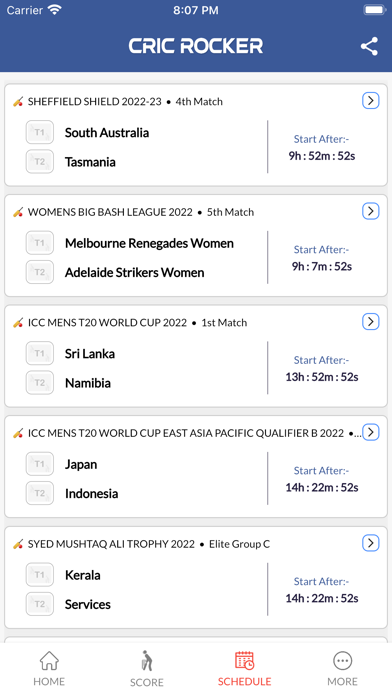This screenshot has height=696, width=392.
Task: Tap Services team logo placeholder
Action: tap(40, 604)
